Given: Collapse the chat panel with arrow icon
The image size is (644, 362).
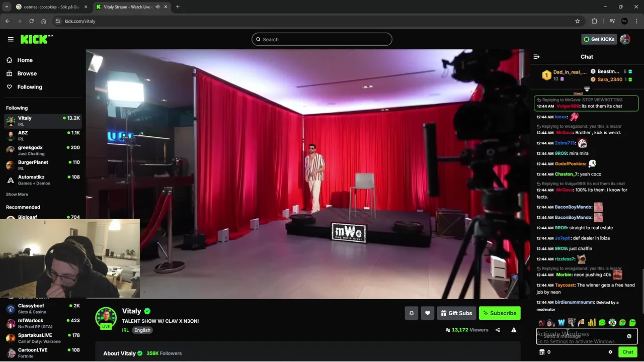Looking at the screenshot, I should tap(536, 57).
